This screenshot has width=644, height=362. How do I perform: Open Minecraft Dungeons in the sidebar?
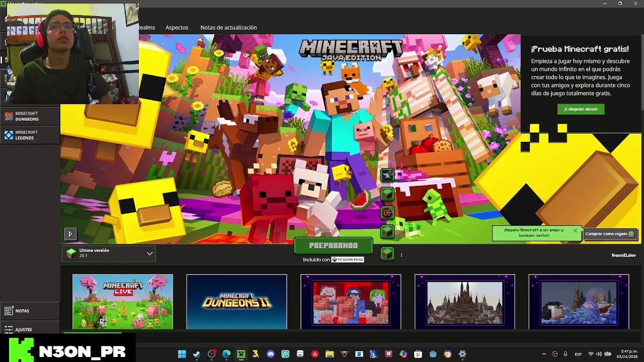tap(30, 117)
